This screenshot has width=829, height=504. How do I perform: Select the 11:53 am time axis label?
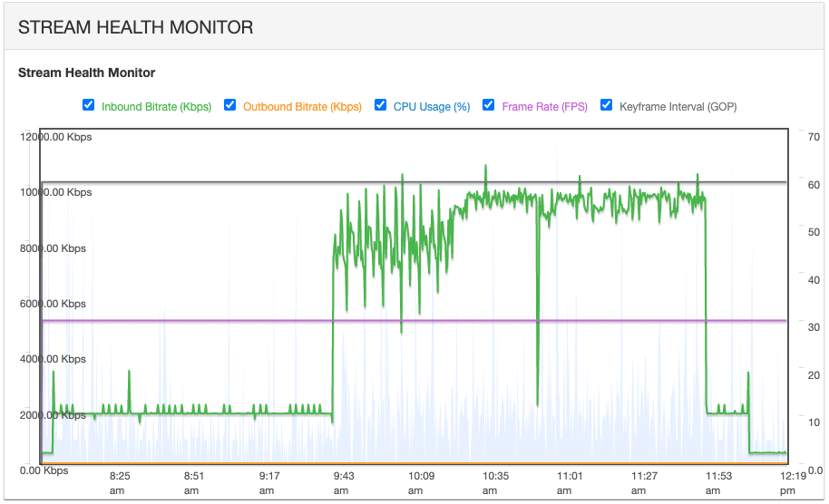pos(718,481)
